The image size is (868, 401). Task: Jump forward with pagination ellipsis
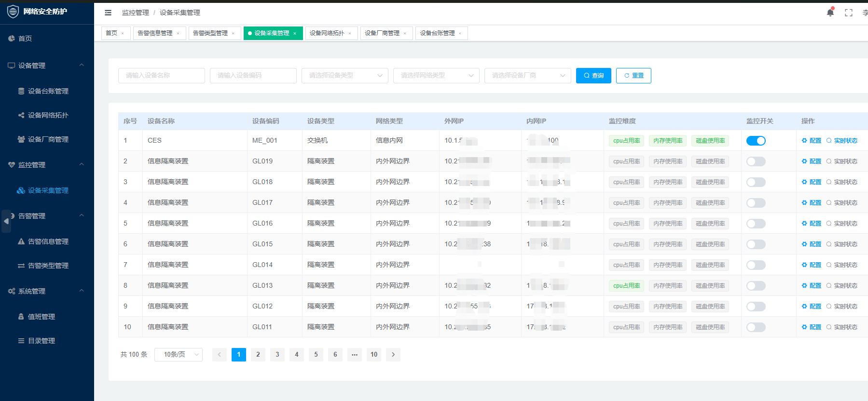click(355, 355)
